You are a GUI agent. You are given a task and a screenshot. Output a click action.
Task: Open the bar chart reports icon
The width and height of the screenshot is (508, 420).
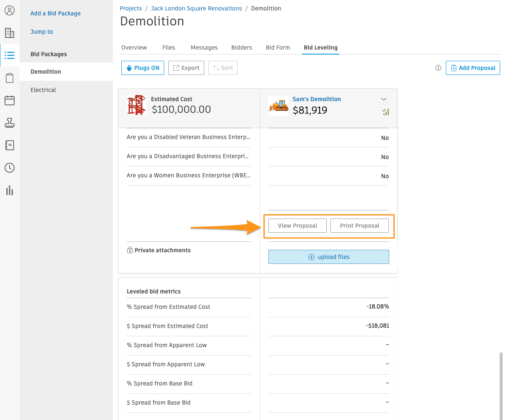coord(10,190)
